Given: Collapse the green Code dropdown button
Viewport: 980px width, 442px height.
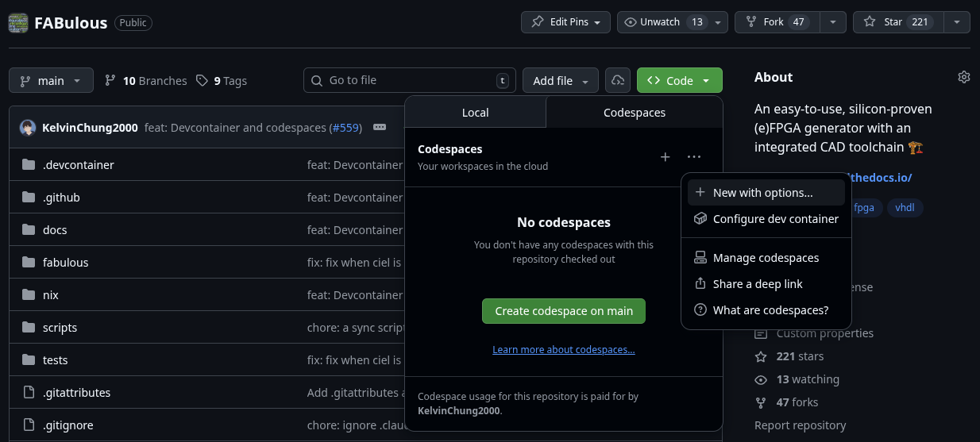Looking at the screenshot, I should pyautogui.click(x=680, y=80).
